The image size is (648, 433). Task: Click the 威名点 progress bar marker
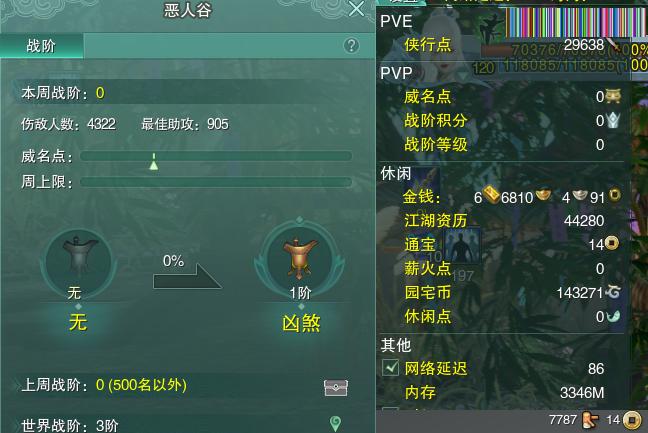tap(154, 162)
